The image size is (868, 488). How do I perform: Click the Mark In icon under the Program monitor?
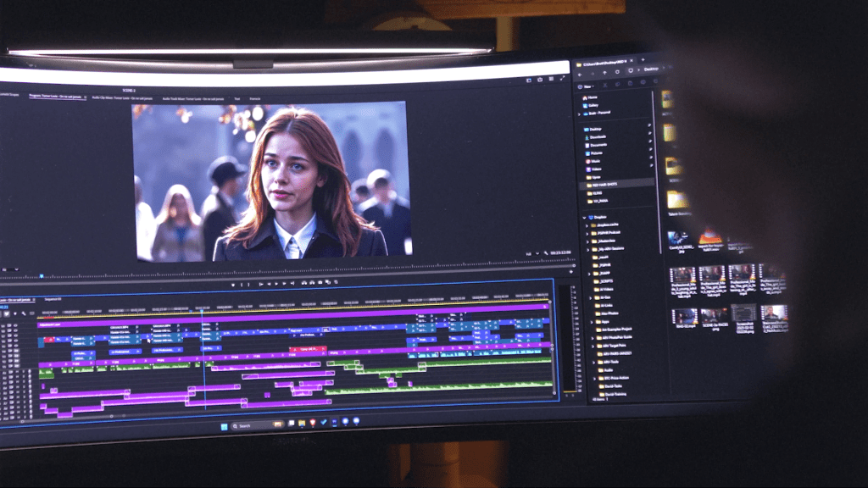point(242,285)
